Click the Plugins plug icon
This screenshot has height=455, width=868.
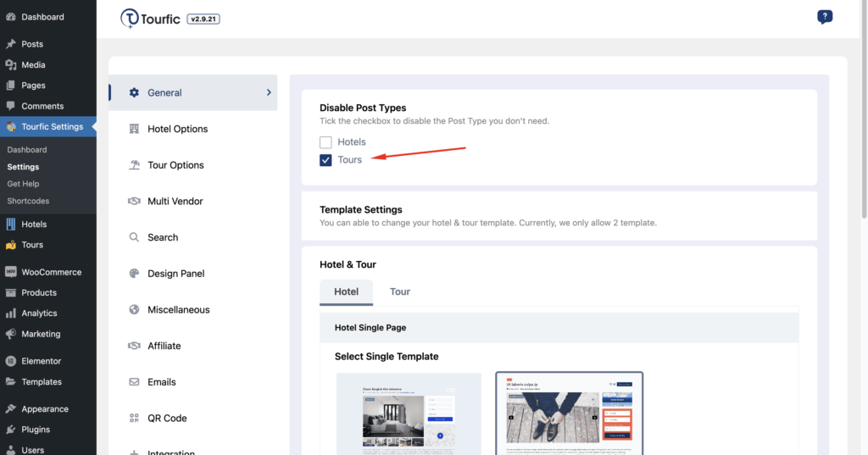[11, 430]
